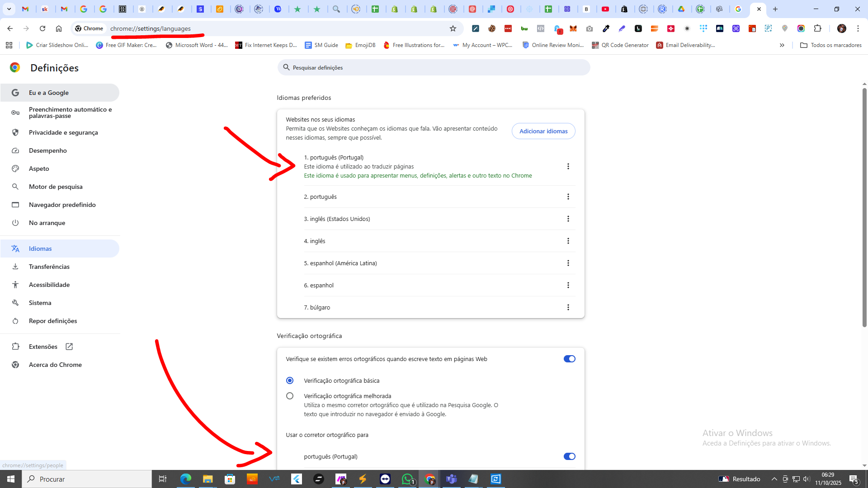Open Eu e a Google settings section
Image resolution: width=868 pixels, height=488 pixels.
60,93
